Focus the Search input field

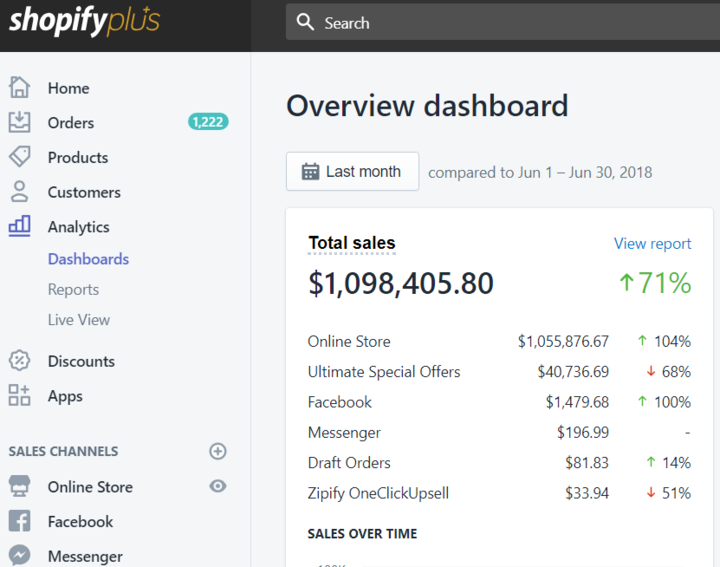tap(503, 22)
